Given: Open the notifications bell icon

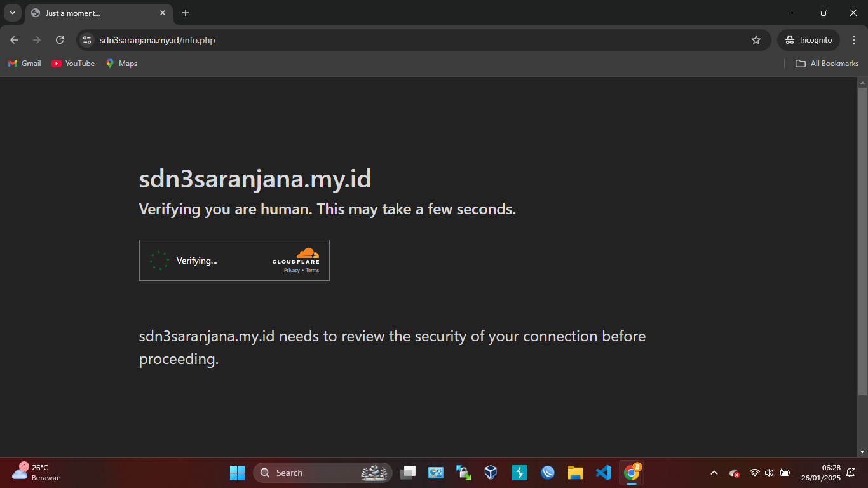Looking at the screenshot, I should tap(851, 473).
